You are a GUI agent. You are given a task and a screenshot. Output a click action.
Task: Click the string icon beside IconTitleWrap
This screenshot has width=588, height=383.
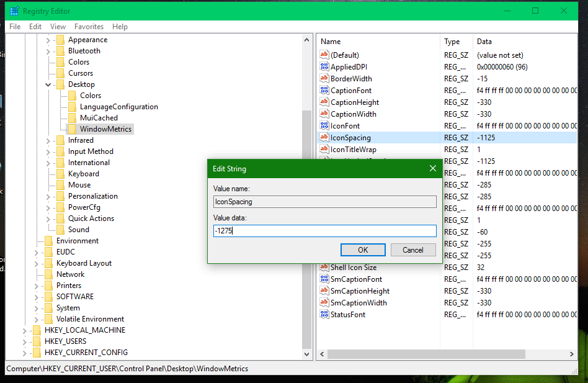324,149
